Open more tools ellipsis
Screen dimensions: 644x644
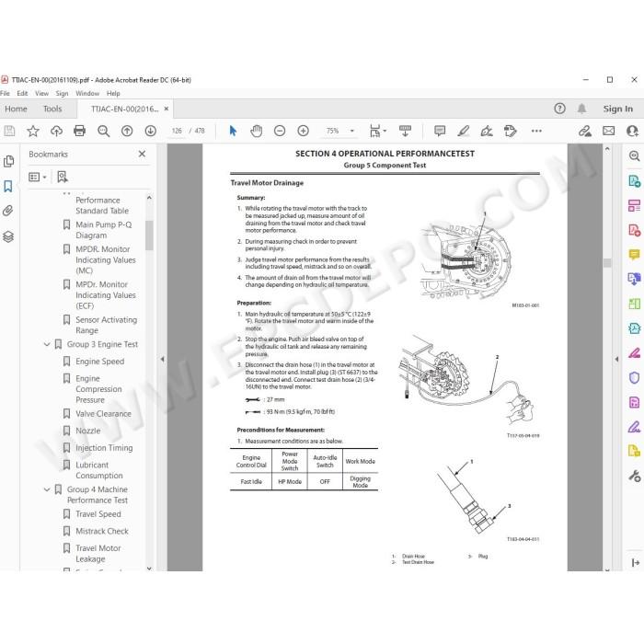coord(536,131)
